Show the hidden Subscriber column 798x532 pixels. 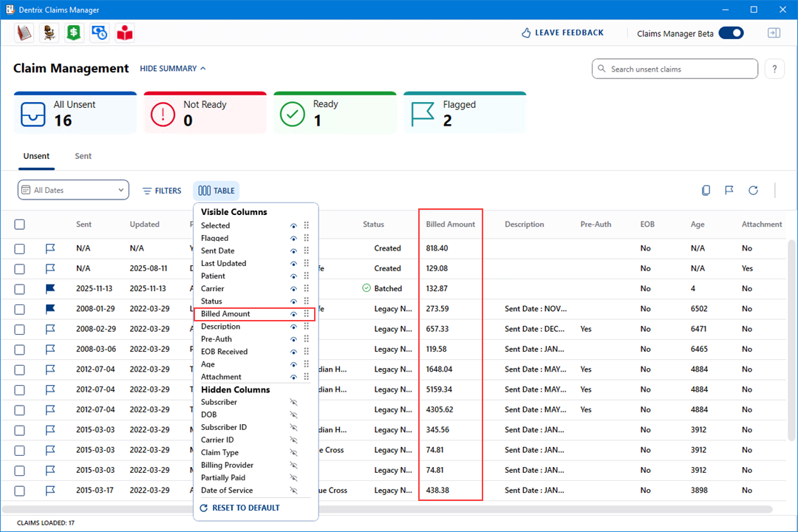coord(293,403)
